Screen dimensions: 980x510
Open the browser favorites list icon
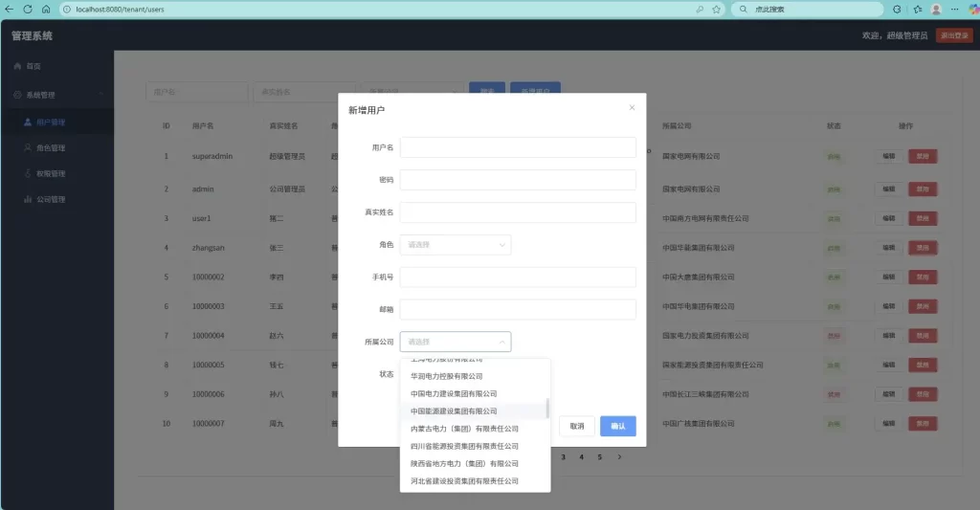(918, 10)
